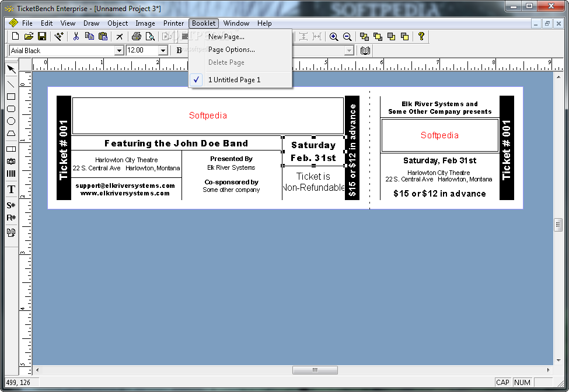Select the Text tool

[11, 189]
